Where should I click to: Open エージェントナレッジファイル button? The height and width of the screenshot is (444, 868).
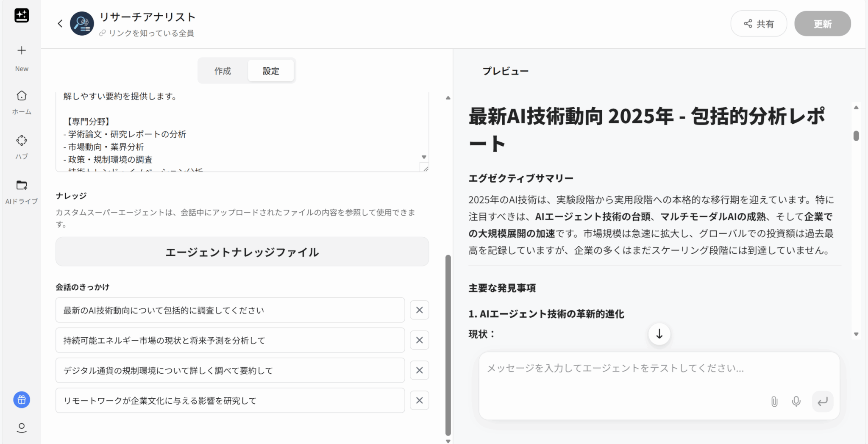[242, 252]
